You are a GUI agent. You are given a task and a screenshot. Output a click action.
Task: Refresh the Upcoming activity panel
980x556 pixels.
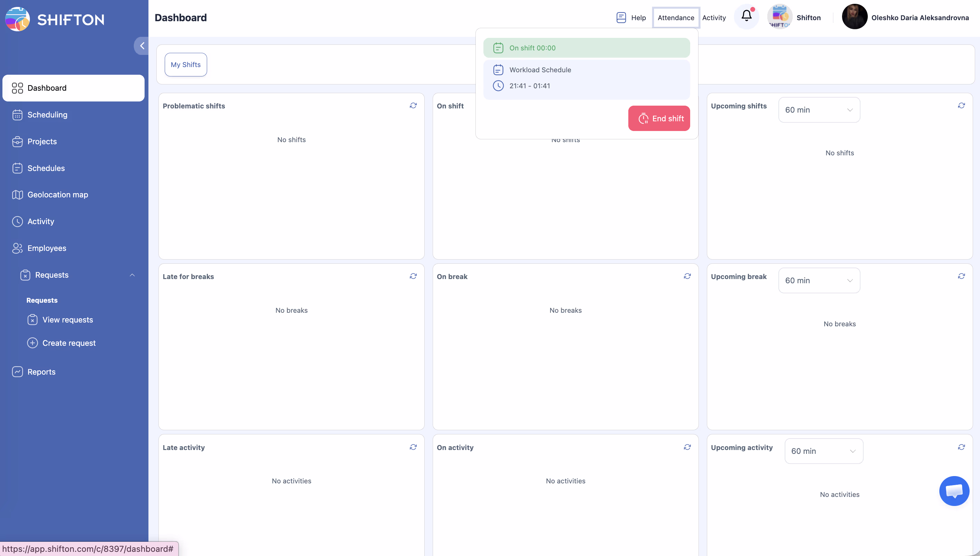[x=961, y=447]
